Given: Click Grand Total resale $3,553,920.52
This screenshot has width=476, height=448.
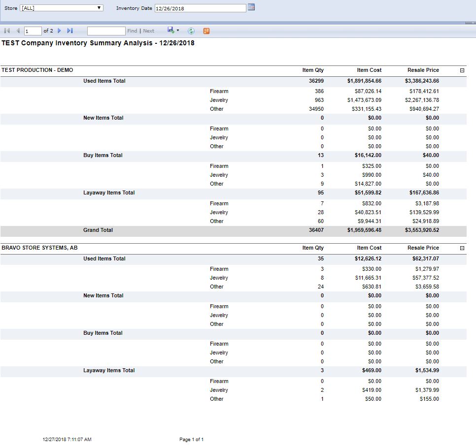Looking at the screenshot, I should pos(422,230).
